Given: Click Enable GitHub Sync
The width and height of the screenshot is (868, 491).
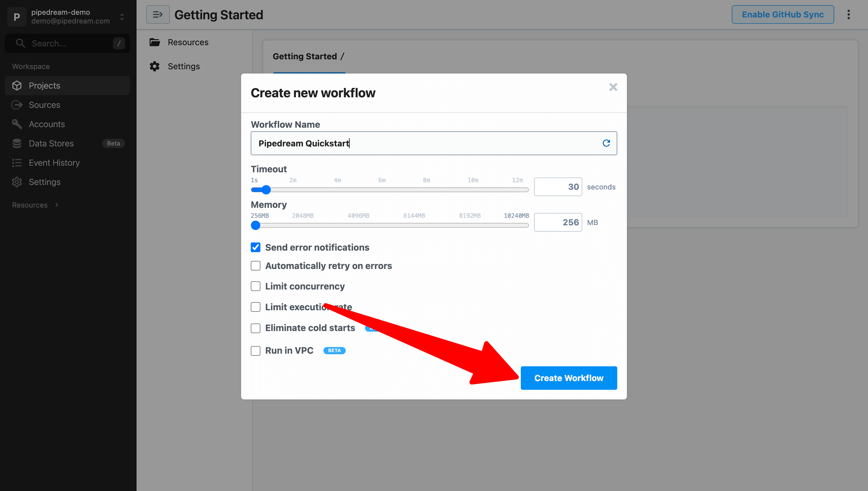Looking at the screenshot, I should [x=782, y=14].
